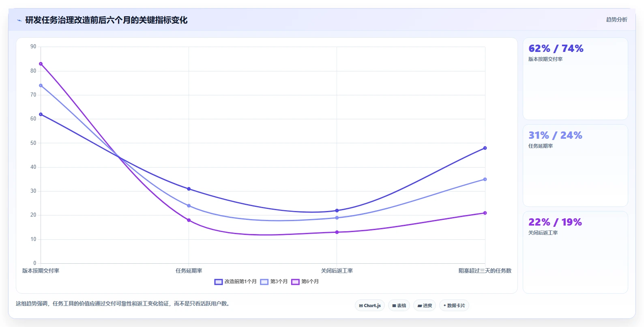Click the 第3个月 point at 关闭后返工率
The height and width of the screenshot is (327, 644).
pos(337,218)
